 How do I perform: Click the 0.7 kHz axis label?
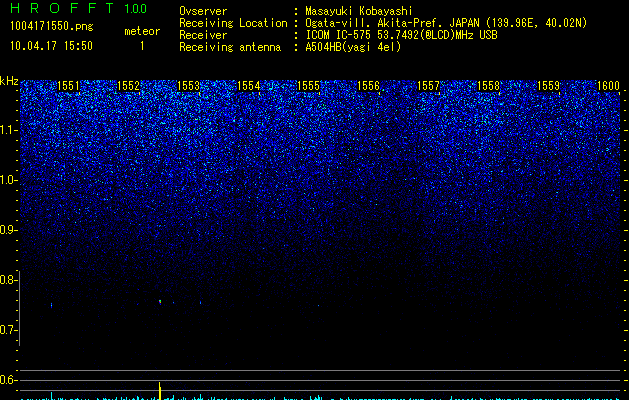[x=8, y=330]
